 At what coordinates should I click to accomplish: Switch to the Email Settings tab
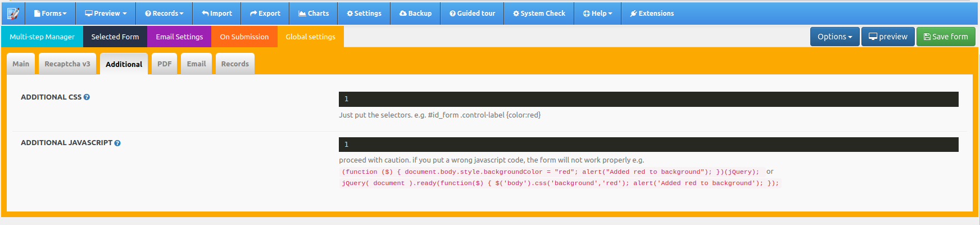179,37
